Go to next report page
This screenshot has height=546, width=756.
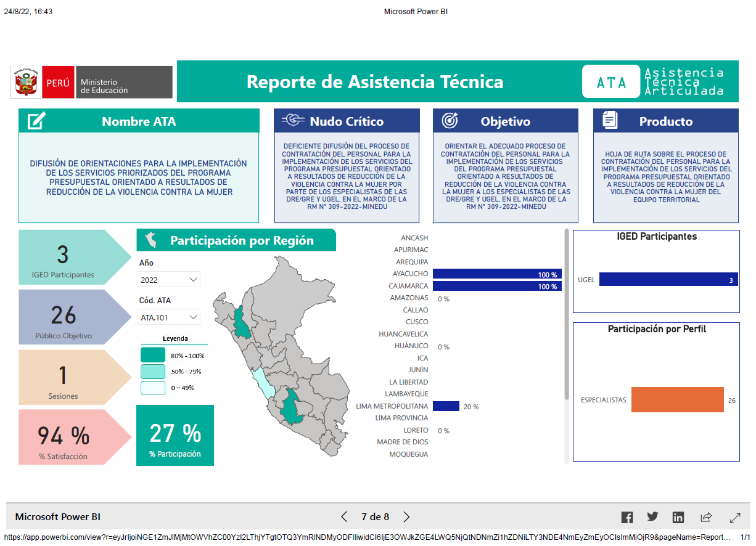(406, 517)
